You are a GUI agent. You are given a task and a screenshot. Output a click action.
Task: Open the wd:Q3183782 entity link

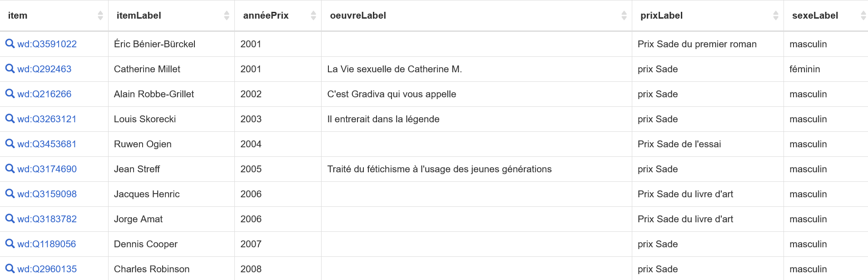coord(47,219)
